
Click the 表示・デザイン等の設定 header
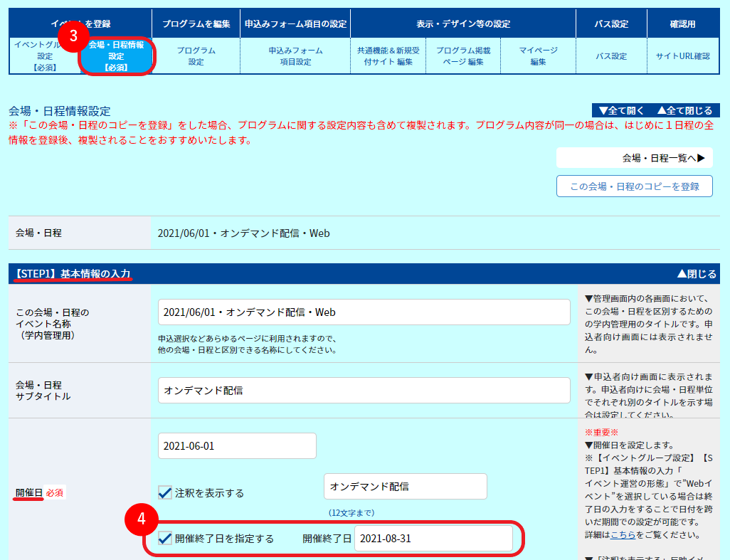coord(463,23)
